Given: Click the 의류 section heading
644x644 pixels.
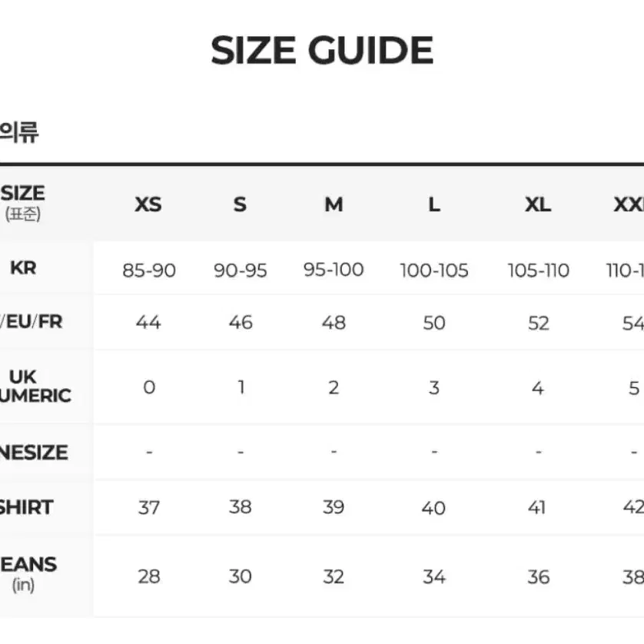Looking at the screenshot, I should (x=19, y=132).
